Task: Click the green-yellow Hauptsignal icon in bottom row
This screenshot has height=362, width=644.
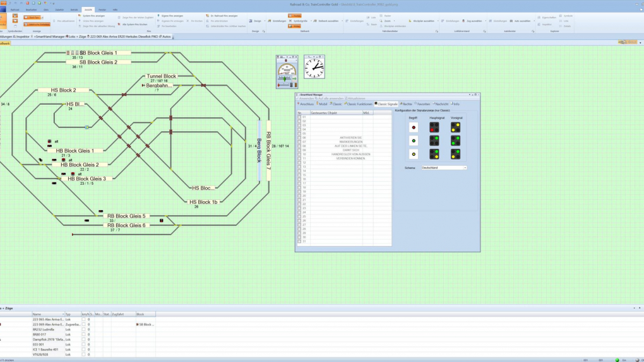Action: point(434,154)
